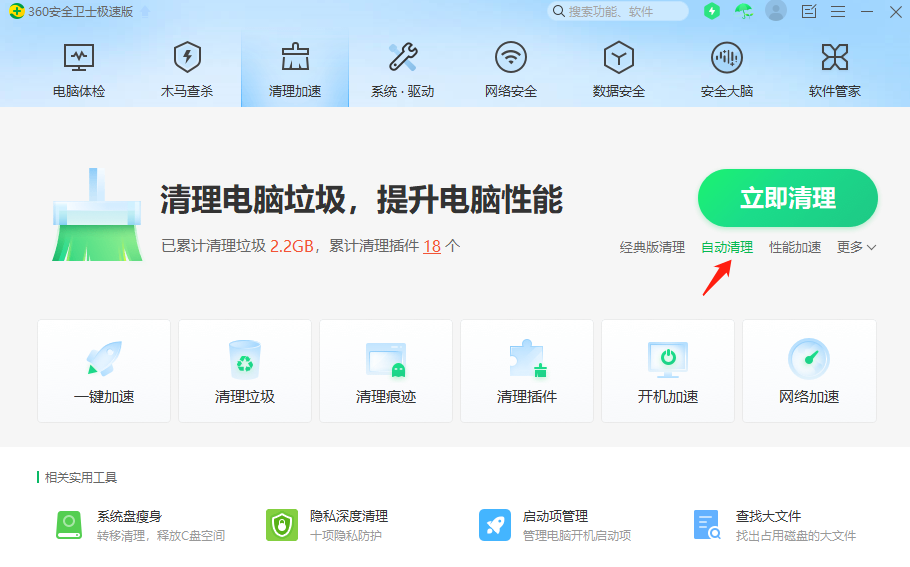Click the 开机加速 power card
This screenshot has width=910, height=567.
[668, 371]
